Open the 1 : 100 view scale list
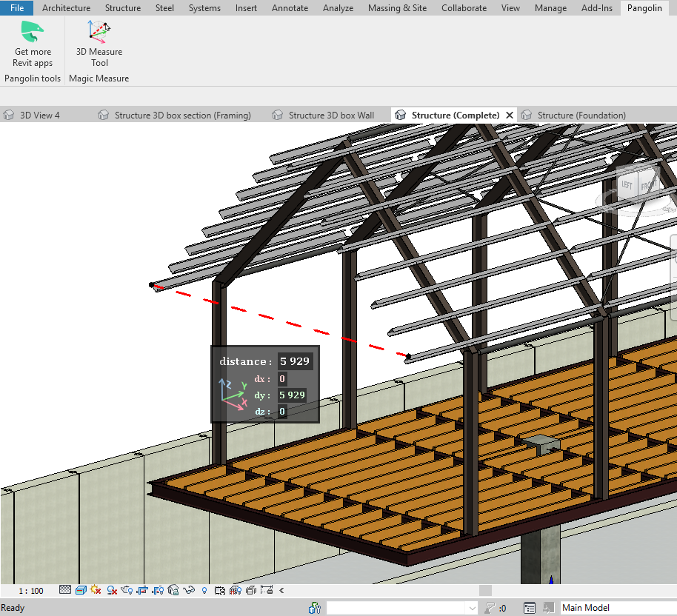This screenshot has width=677, height=616. tap(31, 591)
